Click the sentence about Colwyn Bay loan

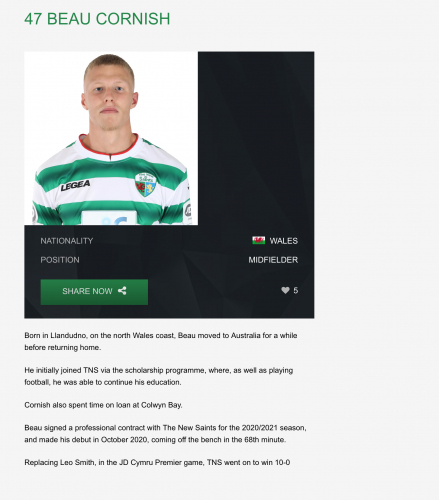click(103, 405)
